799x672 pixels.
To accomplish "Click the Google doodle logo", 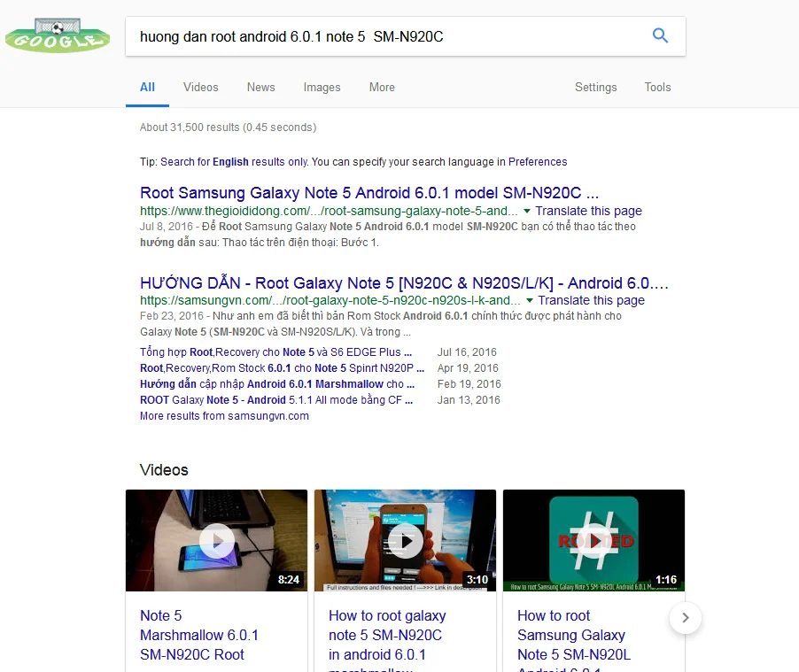I will pyautogui.click(x=58, y=35).
